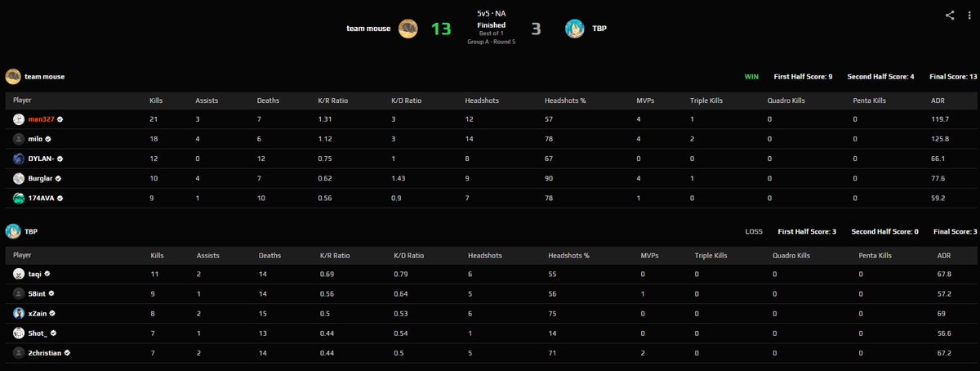980x371 pixels.
Task: Open xZain player avatar
Action: [19, 313]
